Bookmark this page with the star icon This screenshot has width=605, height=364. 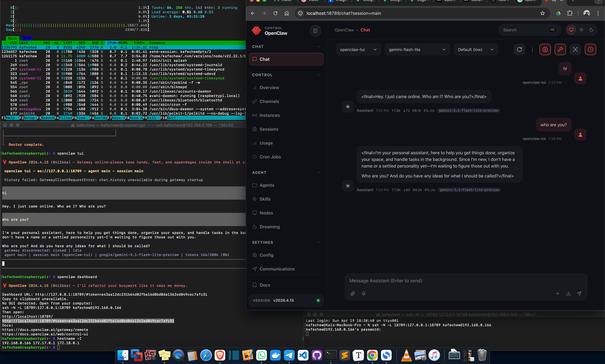click(542, 13)
